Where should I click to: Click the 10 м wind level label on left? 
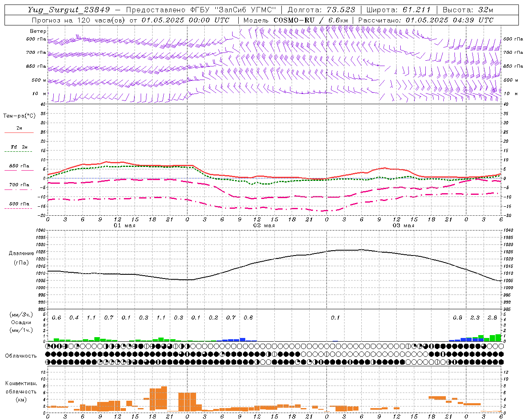tap(39, 94)
